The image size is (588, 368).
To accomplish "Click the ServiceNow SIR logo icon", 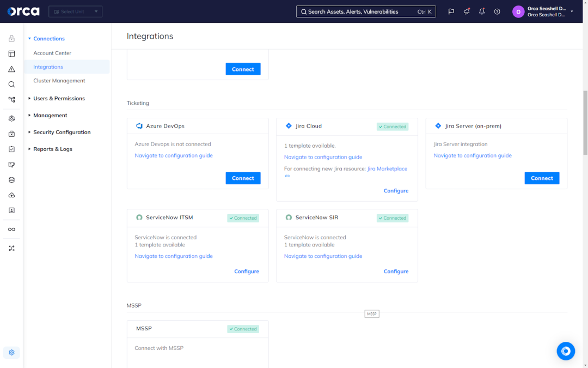I will pos(289,218).
